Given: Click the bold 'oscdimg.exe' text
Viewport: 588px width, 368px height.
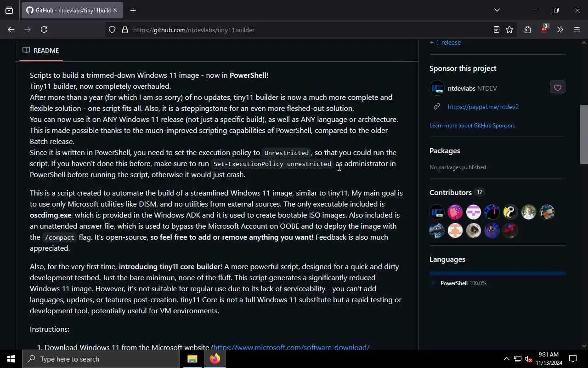Looking at the screenshot, I should (x=51, y=215).
